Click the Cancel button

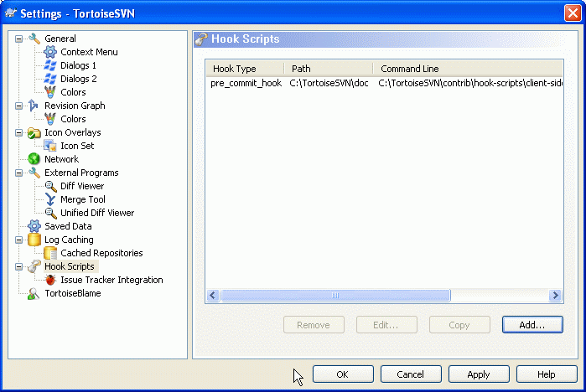pos(411,374)
